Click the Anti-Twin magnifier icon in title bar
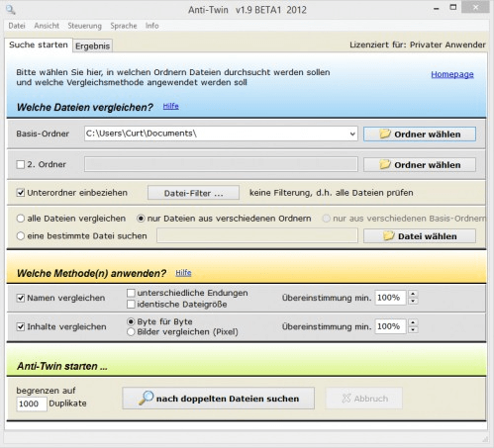The width and height of the screenshot is (494, 448). (x=11, y=10)
